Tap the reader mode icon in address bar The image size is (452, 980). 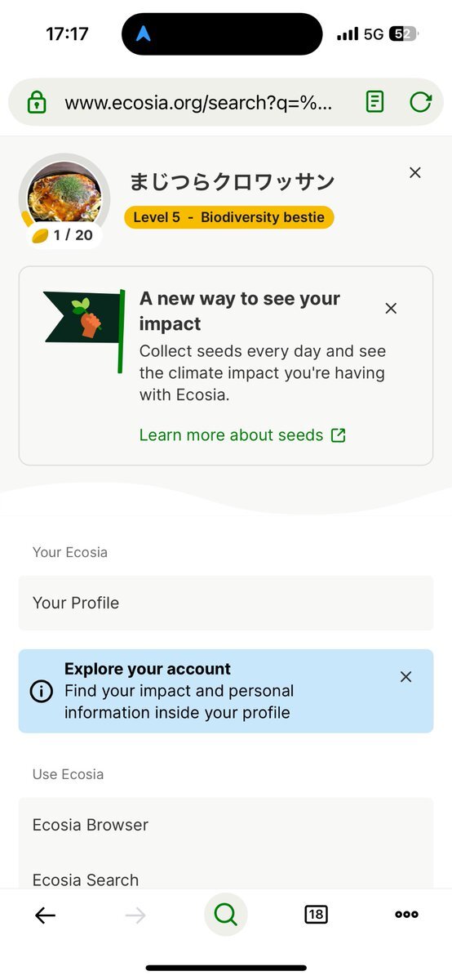pos(374,102)
